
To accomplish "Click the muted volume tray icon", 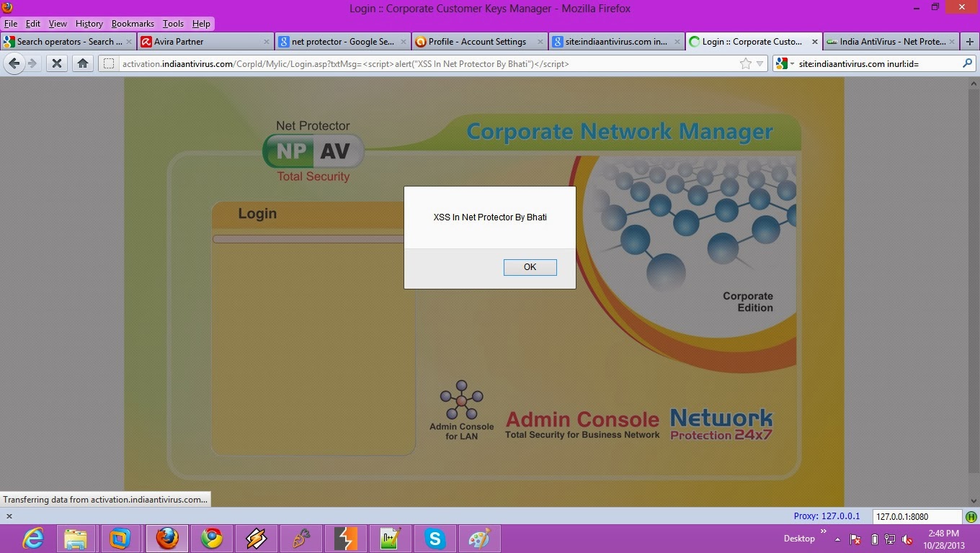I will [908, 539].
